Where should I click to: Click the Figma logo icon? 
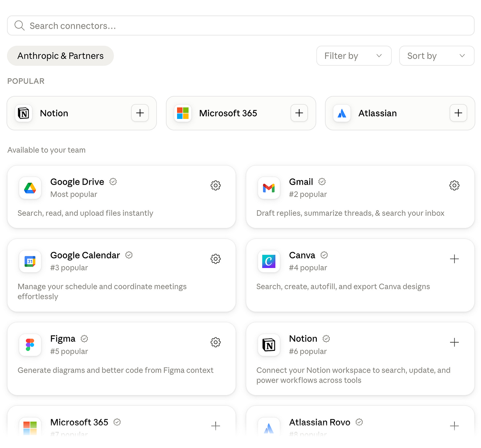(30, 345)
